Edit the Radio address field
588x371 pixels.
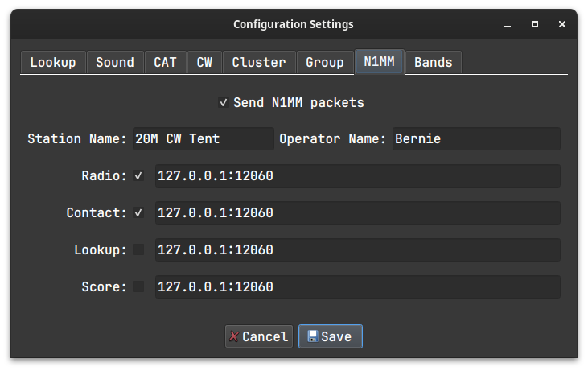coord(358,175)
